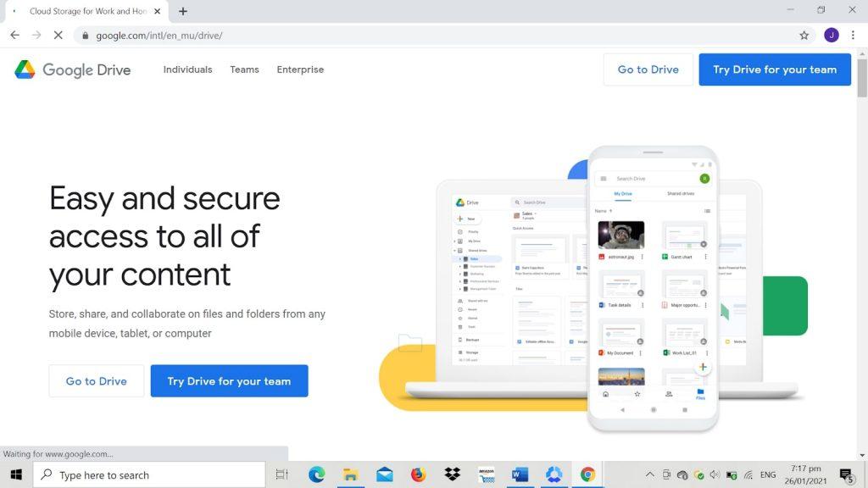The width and height of the screenshot is (868, 488).
Task: Click the Google Drive triangle logo
Action: [25, 69]
